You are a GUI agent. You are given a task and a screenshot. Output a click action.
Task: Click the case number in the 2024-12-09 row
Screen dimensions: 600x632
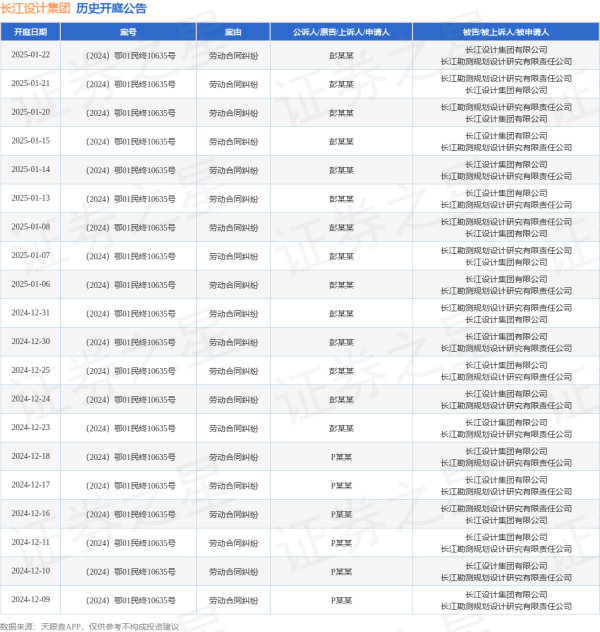tap(131, 600)
